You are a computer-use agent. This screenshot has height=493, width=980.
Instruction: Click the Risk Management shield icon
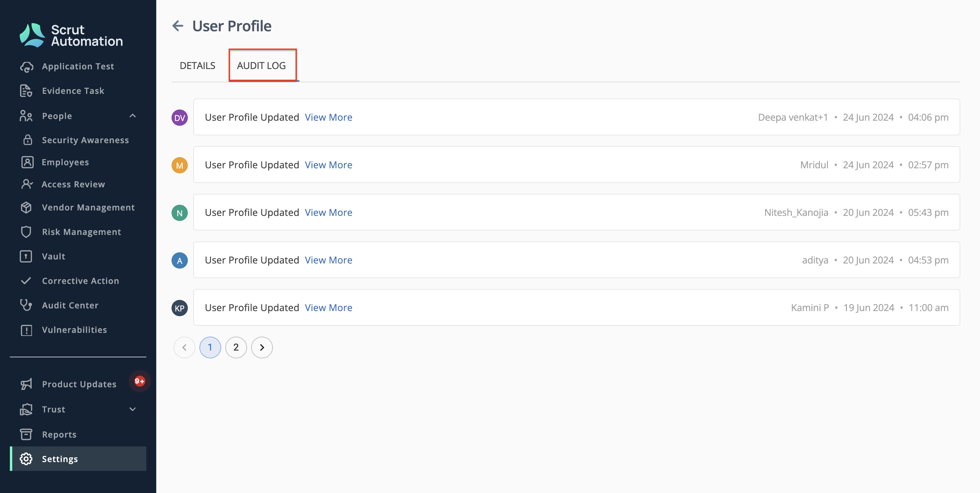[x=26, y=232]
